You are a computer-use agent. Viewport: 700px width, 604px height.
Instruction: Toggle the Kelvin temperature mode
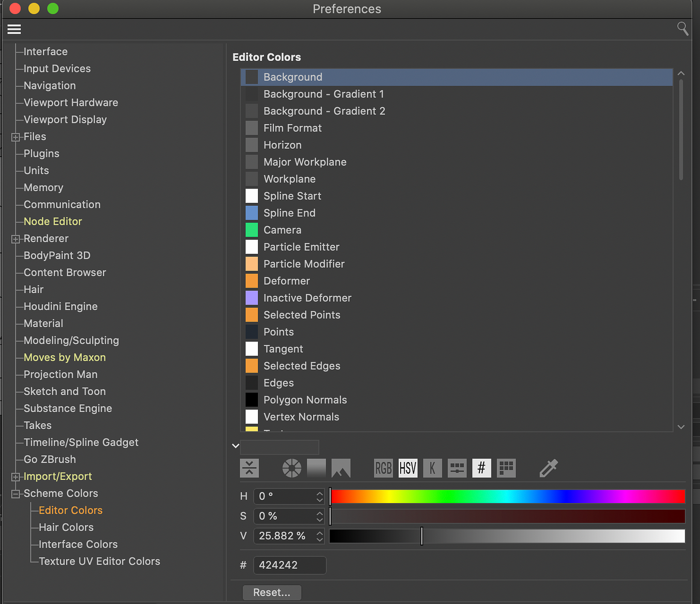tap(432, 468)
